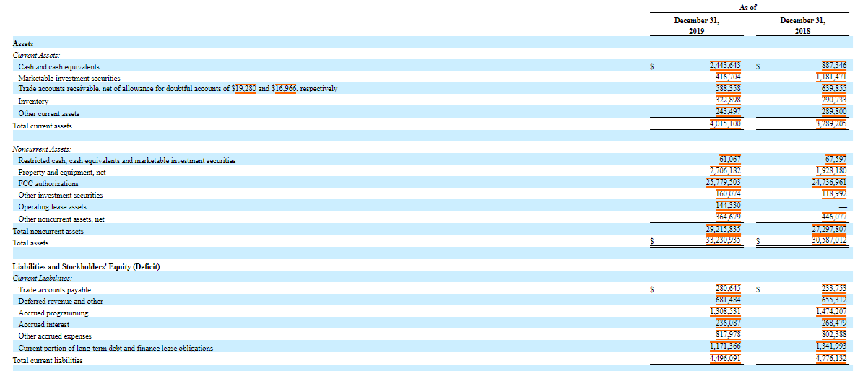Select 'Liabilities and Stockholders' Equity (Deficit)' heading

point(86,266)
